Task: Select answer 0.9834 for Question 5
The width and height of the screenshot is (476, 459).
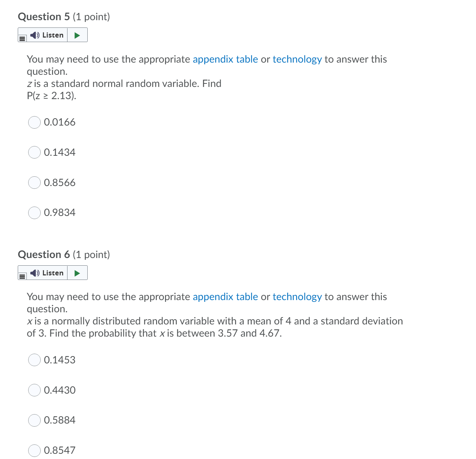Action: pos(34,212)
